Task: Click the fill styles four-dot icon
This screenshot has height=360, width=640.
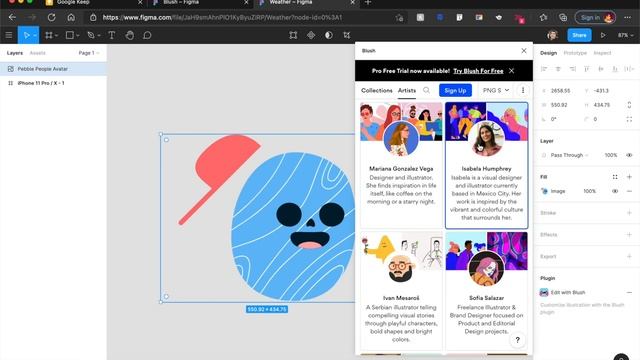Action: pos(615,177)
